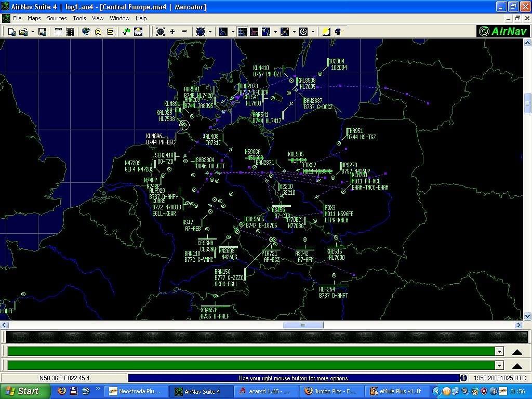Click the floppy disk Quick Launch icon
This screenshot has width=532, height=399.
[x=74, y=391]
